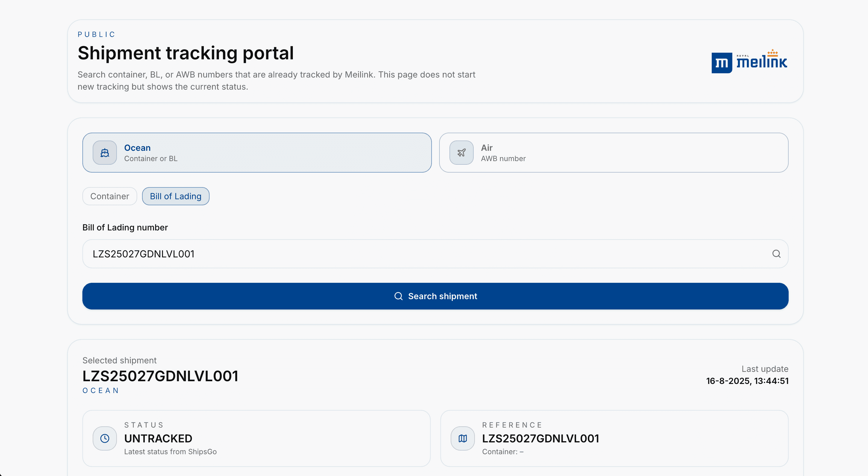Click the Bill of Lading number label
868x476 pixels.
tap(125, 227)
